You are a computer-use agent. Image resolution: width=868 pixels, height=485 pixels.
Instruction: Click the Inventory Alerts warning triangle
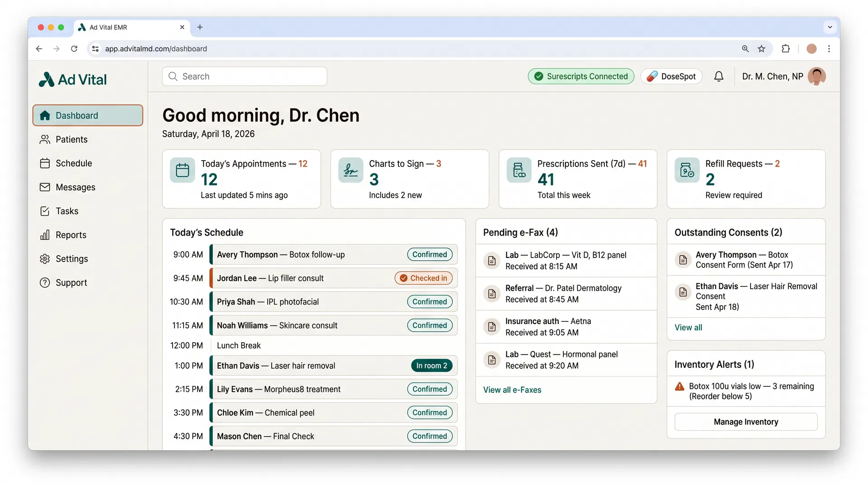[679, 386]
